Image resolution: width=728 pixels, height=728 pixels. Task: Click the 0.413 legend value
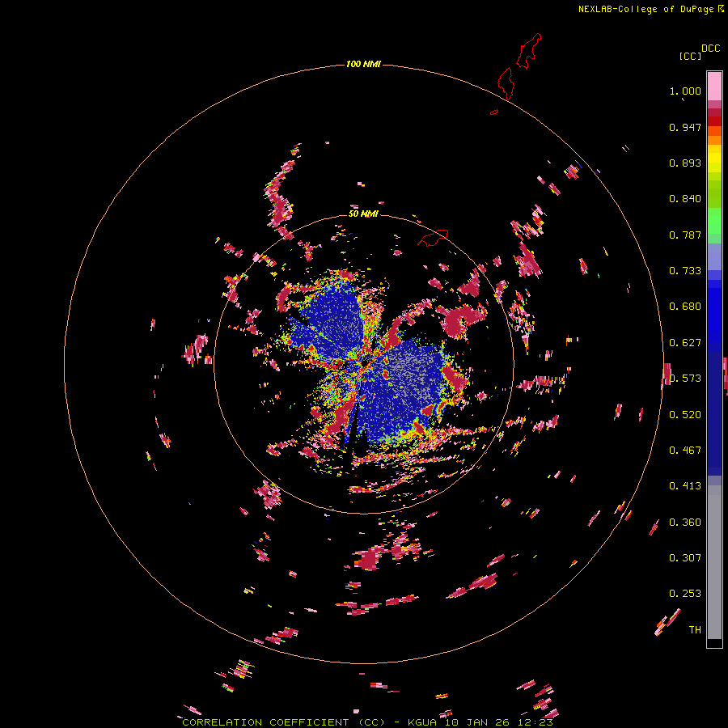click(x=685, y=486)
